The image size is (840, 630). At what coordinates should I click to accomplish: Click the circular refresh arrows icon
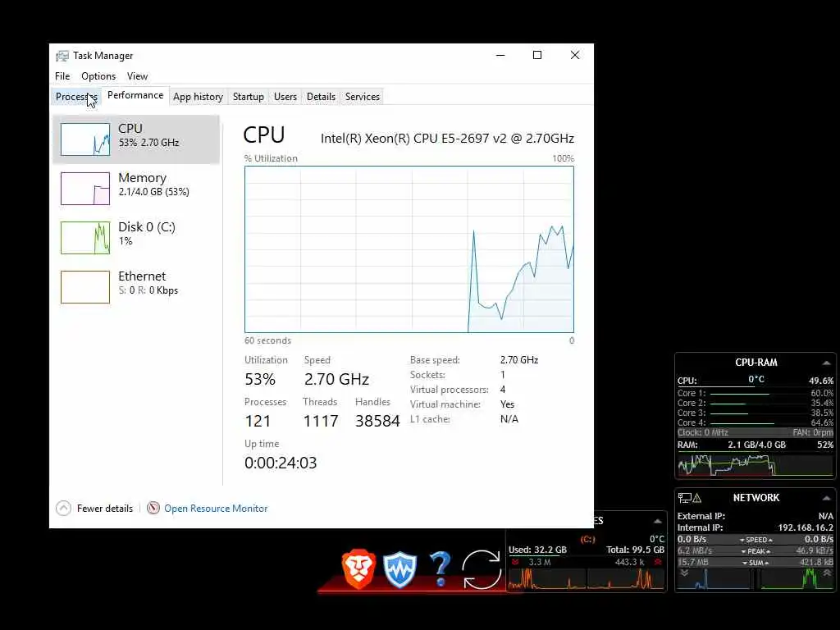(481, 569)
